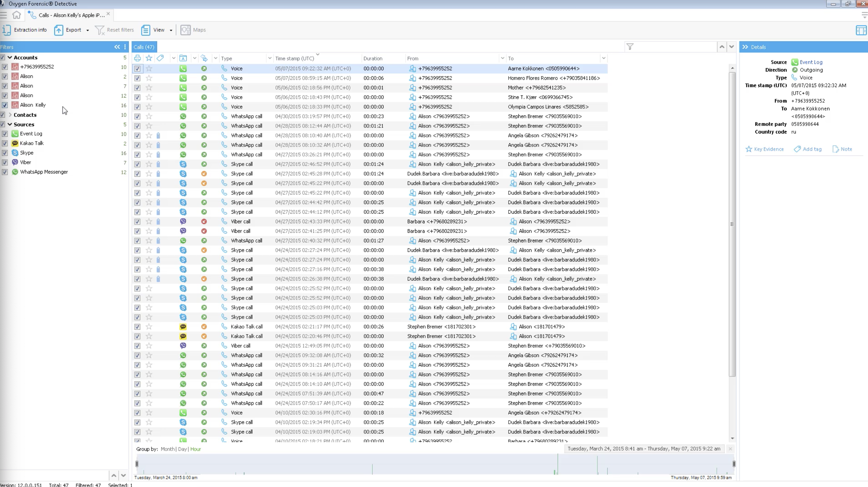Group timeline by Month
The image size is (868, 487).
tap(168, 449)
